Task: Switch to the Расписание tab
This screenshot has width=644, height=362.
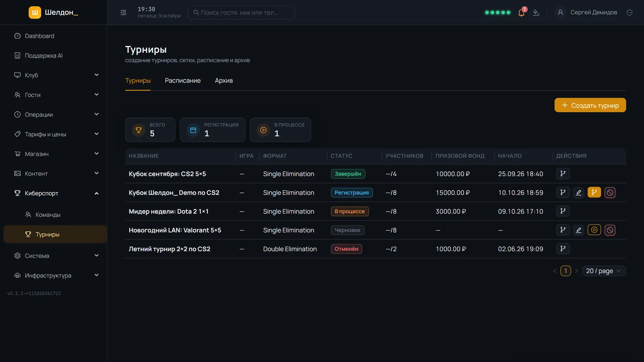Action: point(183,80)
